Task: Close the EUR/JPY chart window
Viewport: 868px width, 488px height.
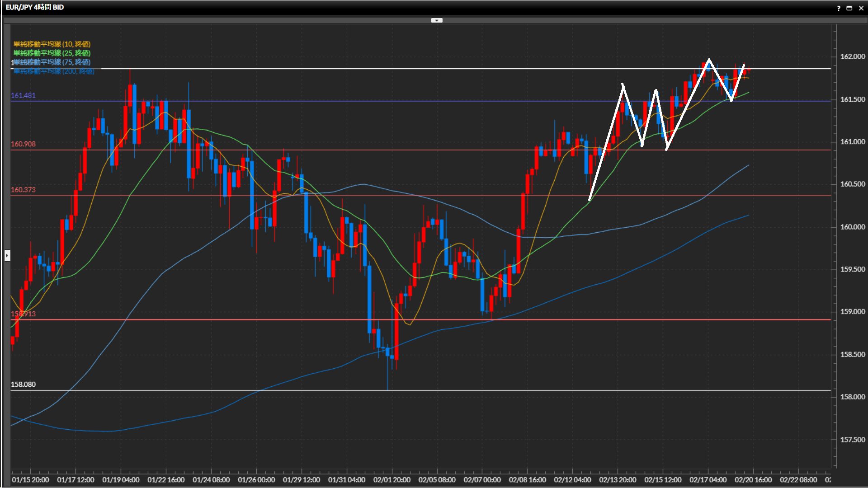Action: pyautogui.click(x=861, y=8)
